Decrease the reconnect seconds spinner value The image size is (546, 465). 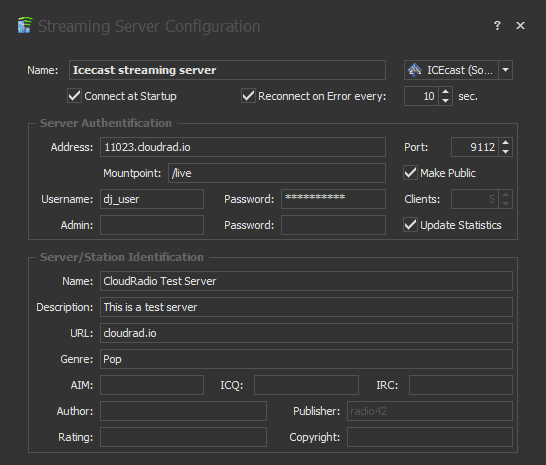(x=445, y=101)
